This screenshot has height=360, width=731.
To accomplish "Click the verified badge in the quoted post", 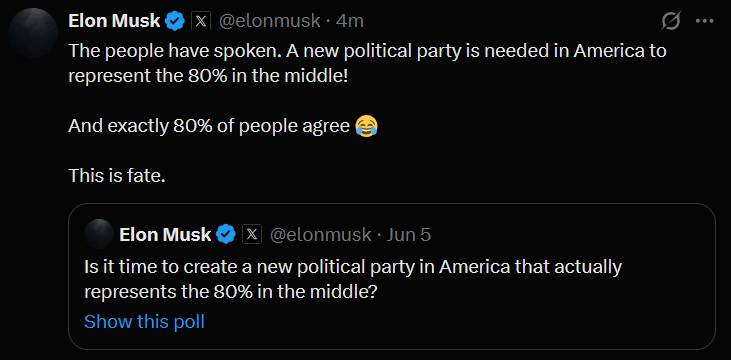I will [227, 235].
